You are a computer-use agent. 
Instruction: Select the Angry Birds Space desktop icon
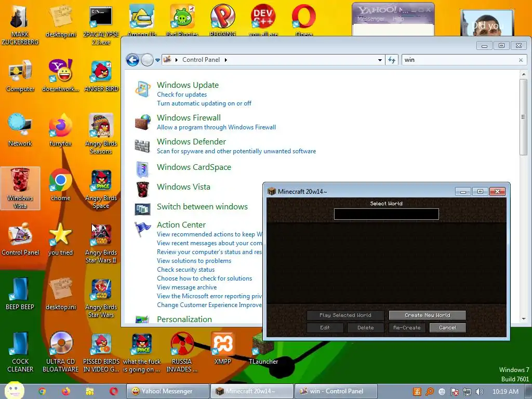pyautogui.click(x=101, y=189)
